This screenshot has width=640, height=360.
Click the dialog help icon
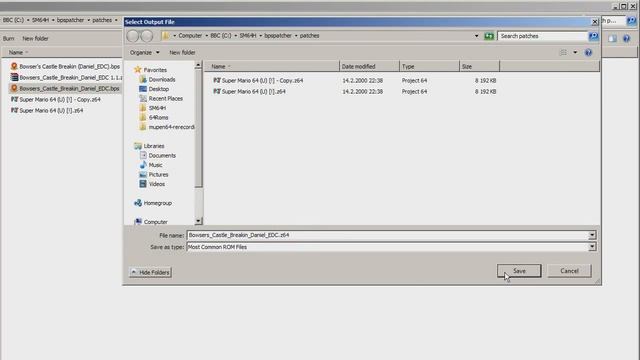(588, 53)
